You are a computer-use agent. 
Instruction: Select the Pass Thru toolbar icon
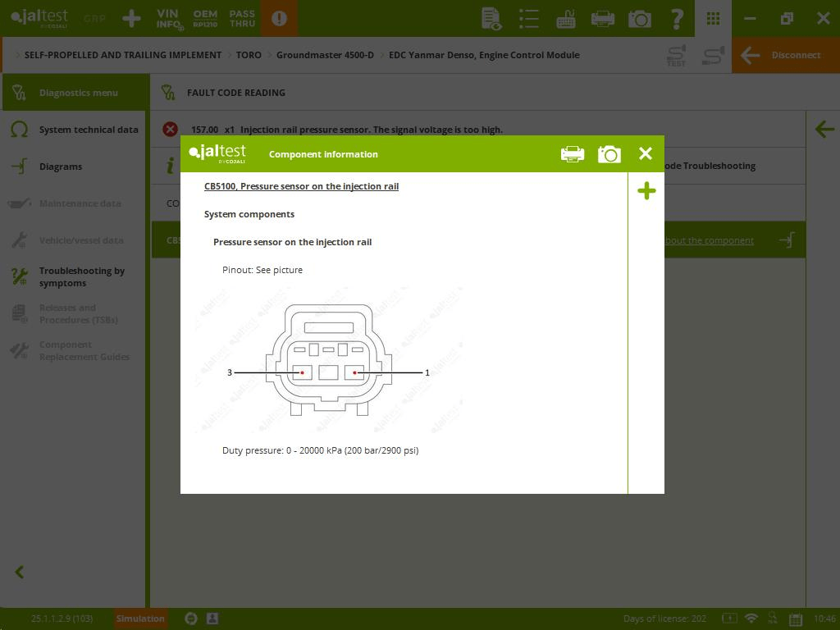click(x=242, y=18)
